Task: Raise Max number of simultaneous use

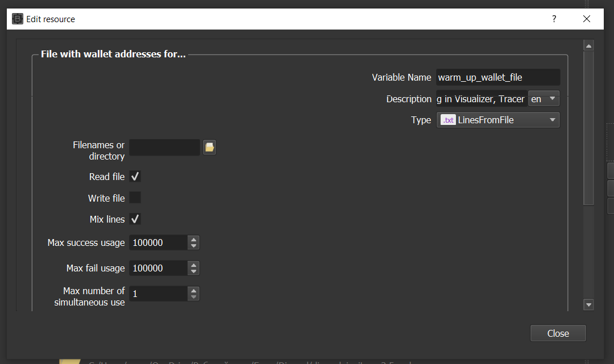Action: coord(194,290)
